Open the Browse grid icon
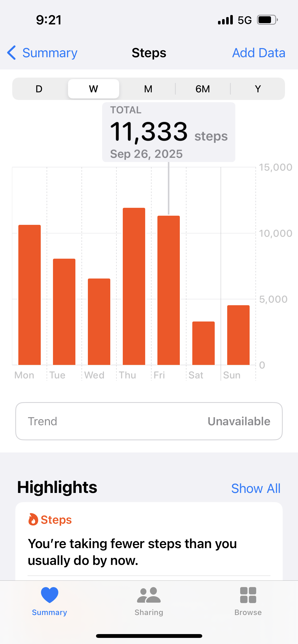 coord(248,595)
